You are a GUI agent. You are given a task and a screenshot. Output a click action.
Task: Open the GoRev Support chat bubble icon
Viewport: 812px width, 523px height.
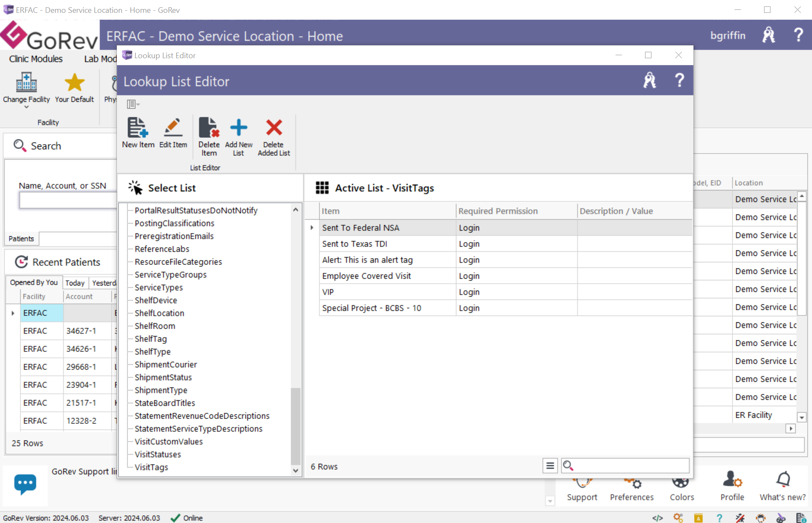[x=25, y=484]
